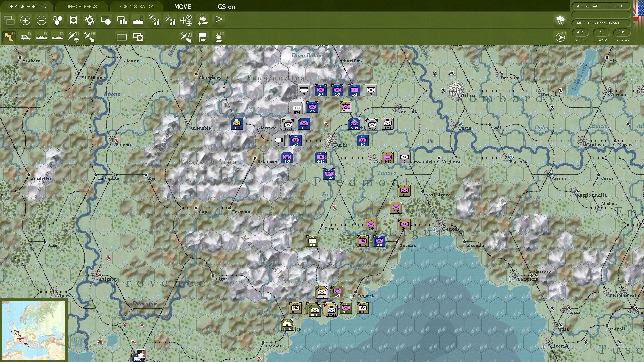
Task: Click the MOVE mode label
Action: (x=182, y=6)
